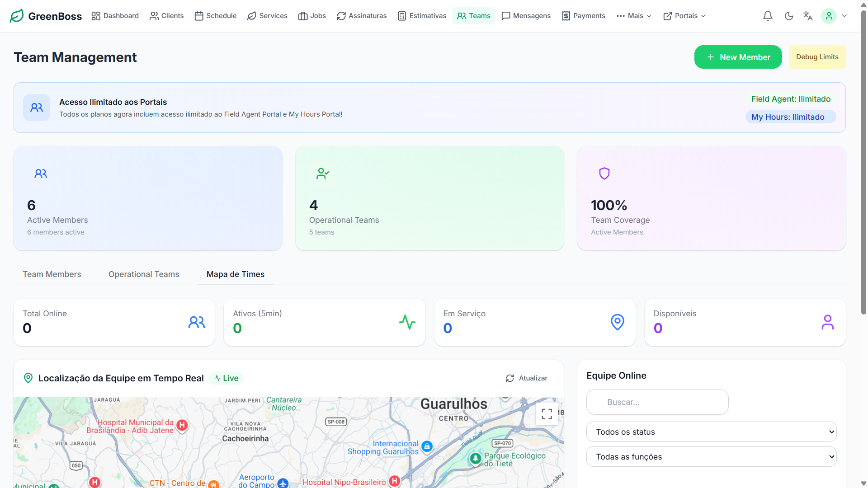Viewport: 868px width, 488px height.
Task: Open the language translation selector
Action: (808, 16)
